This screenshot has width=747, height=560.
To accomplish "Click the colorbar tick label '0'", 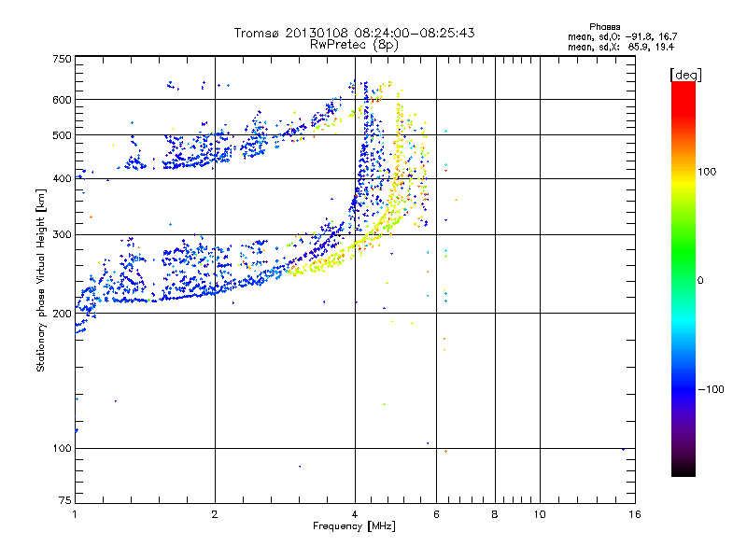I will 700,281.
